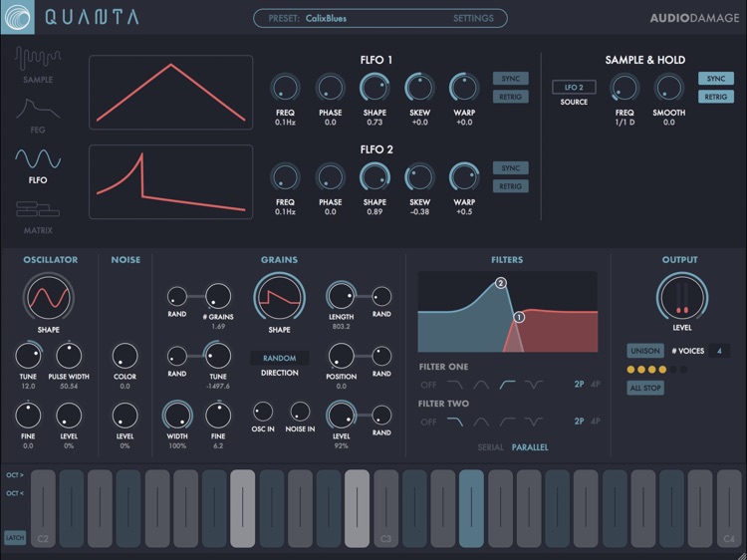The width and height of the screenshot is (747, 560).
Task: Select Filter One notch shape icon
Action: click(x=534, y=385)
